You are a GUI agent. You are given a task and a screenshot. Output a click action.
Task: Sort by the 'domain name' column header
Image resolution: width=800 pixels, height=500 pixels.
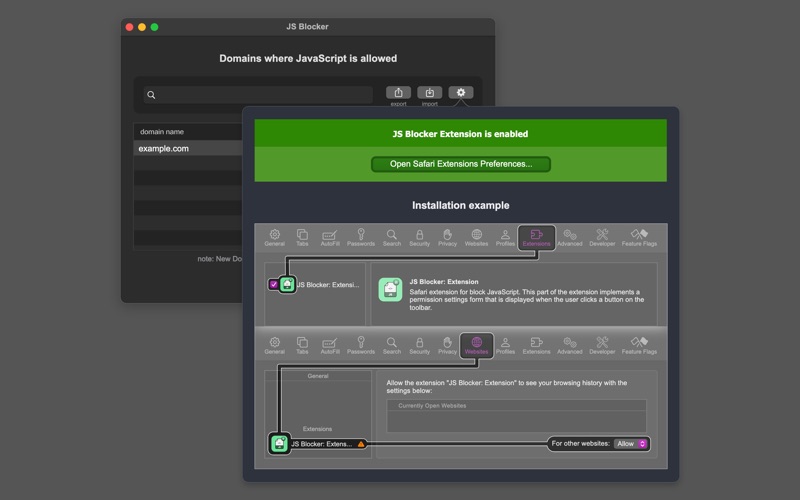162,132
